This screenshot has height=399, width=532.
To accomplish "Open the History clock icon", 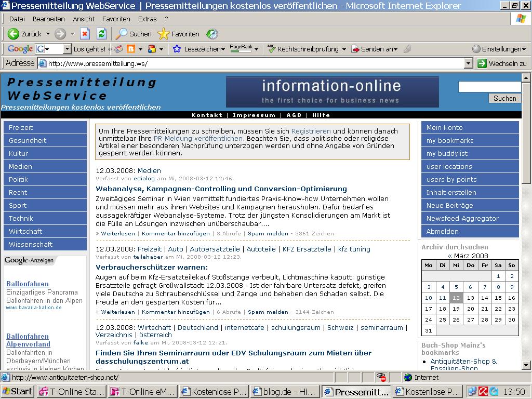I will (x=212, y=34).
